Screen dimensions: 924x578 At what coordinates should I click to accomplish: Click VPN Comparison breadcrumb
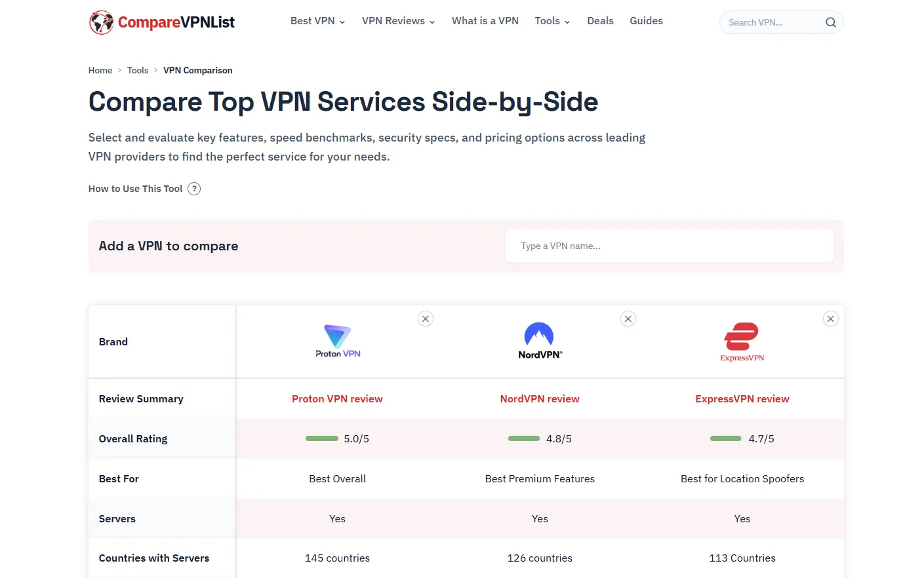pos(197,70)
